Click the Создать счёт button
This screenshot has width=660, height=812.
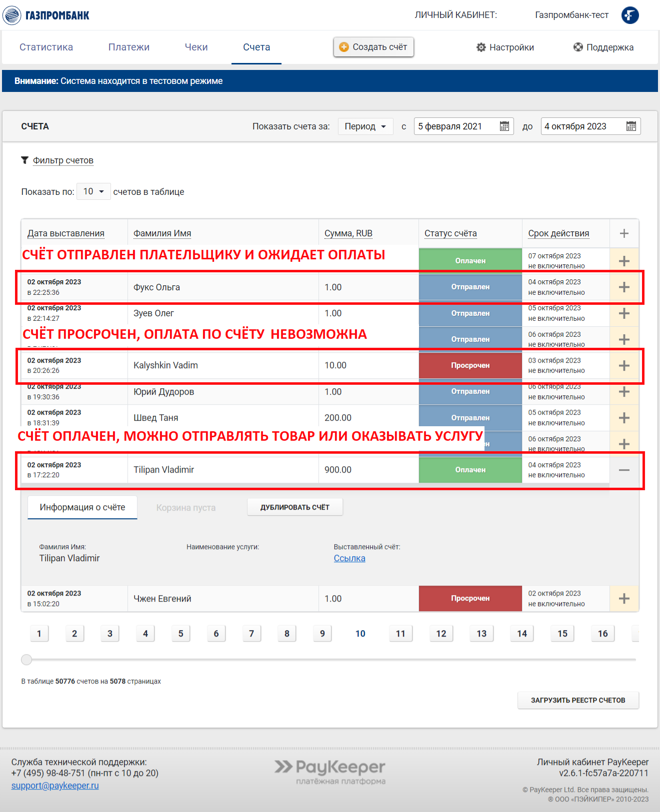373,47
